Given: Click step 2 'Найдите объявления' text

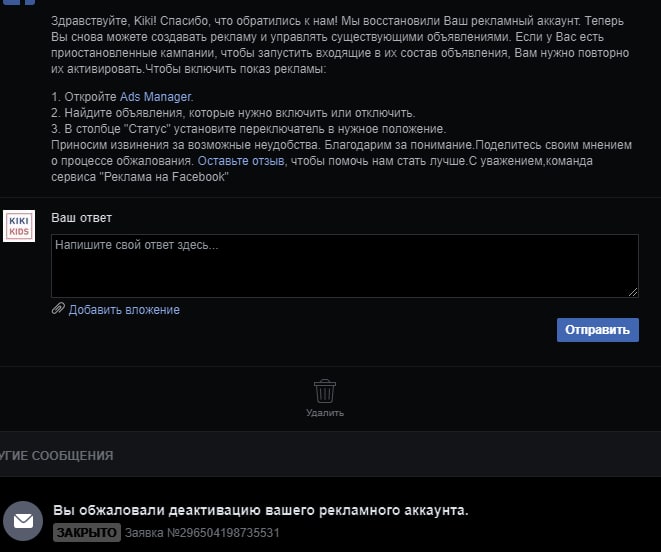Looking at the screenshot, I should [233, 113].
